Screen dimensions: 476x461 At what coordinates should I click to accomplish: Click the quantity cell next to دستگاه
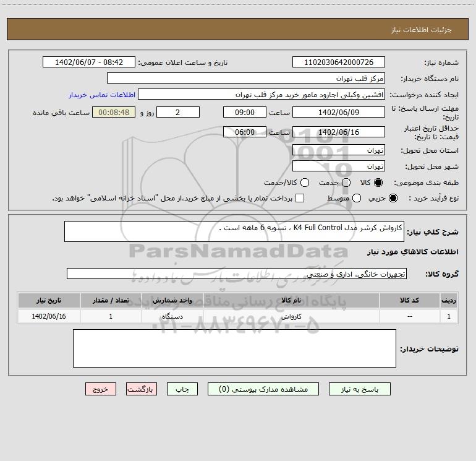pyautogui.click(x=111, y=316)
